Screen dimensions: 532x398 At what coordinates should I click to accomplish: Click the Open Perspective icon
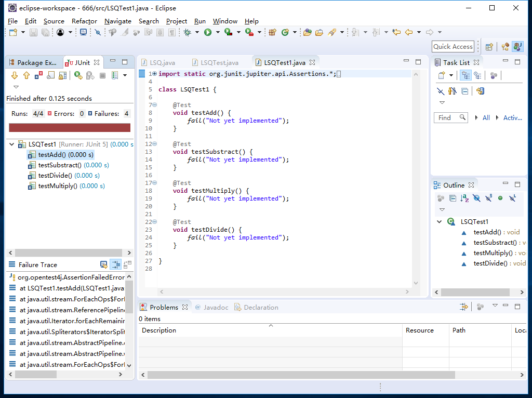(489, 47)
